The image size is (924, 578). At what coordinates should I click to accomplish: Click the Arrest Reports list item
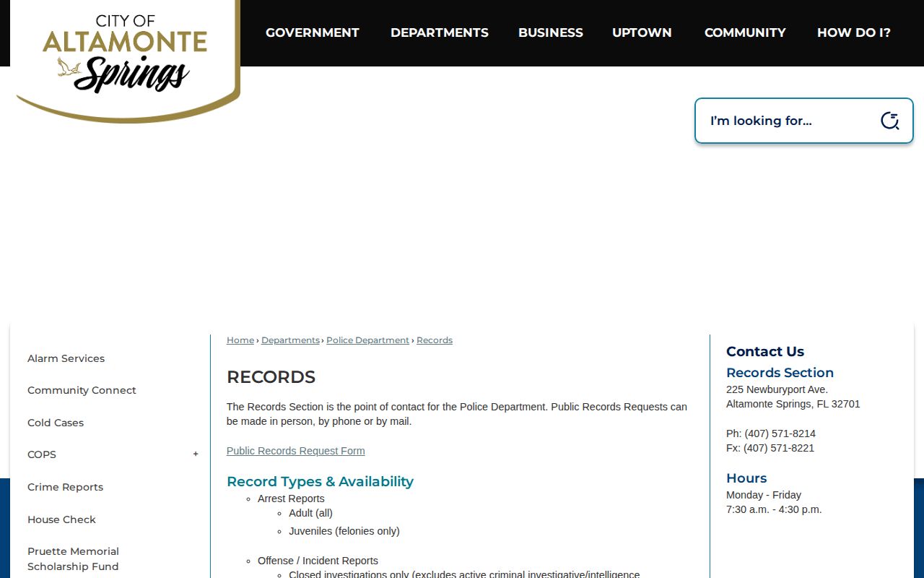291,499
